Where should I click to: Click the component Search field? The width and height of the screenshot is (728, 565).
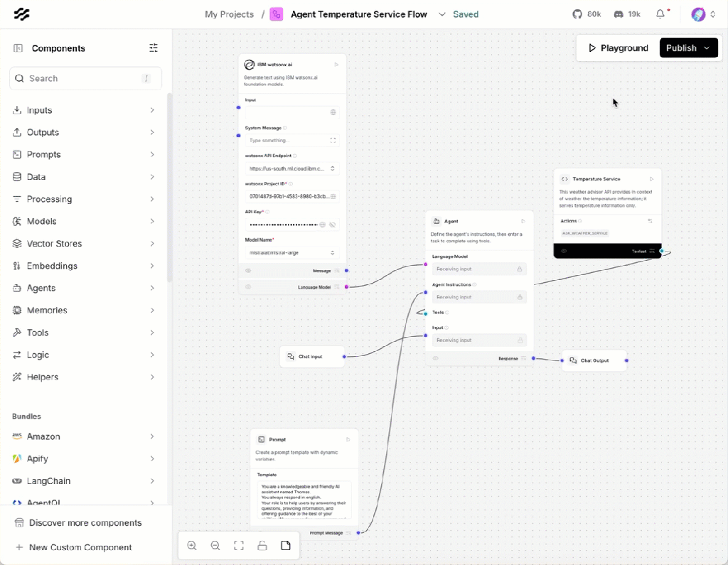click(84, 78)
